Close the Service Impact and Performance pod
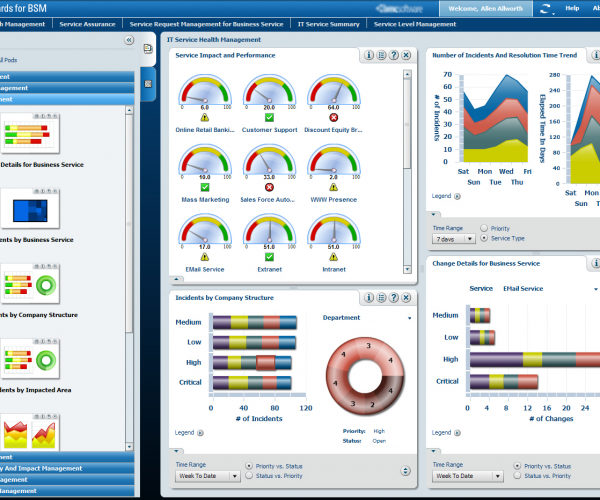 coord(406,55)
